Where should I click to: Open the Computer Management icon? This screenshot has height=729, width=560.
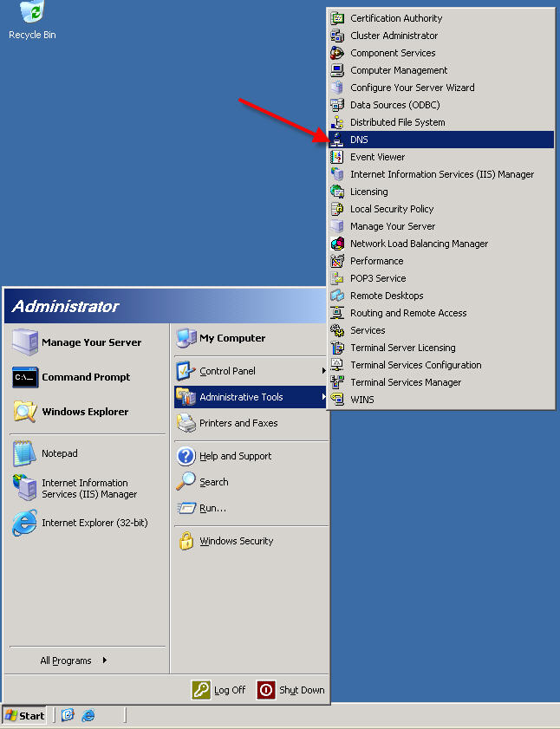click(x=337, y=70)
